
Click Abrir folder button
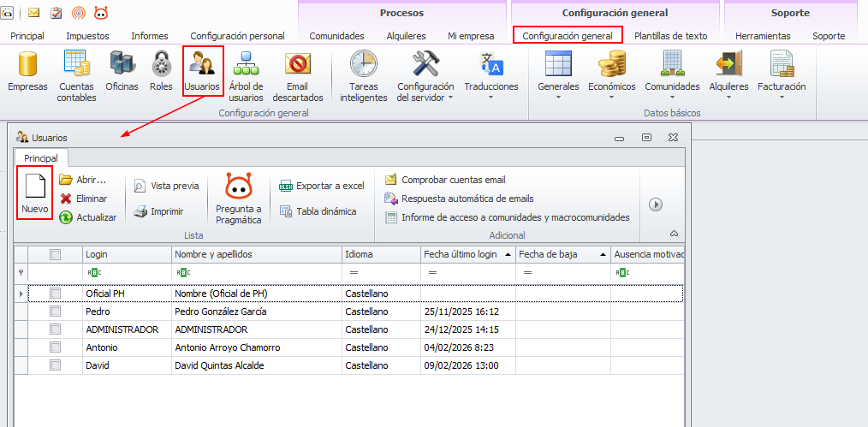coord(82,180)
